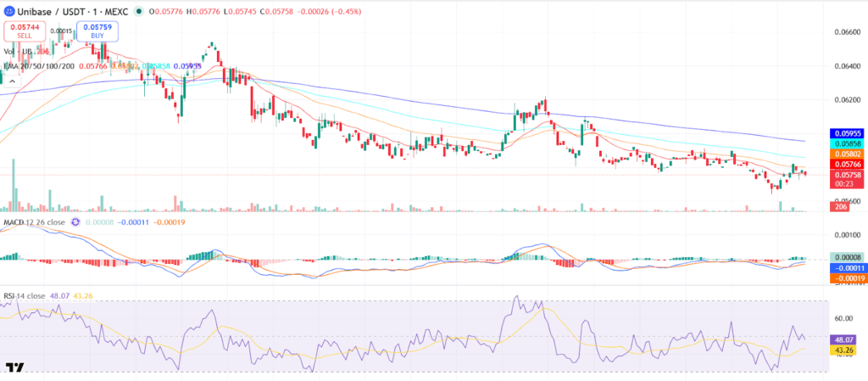
Task: Click the BUY 0.05759 button
Action: 98,31
